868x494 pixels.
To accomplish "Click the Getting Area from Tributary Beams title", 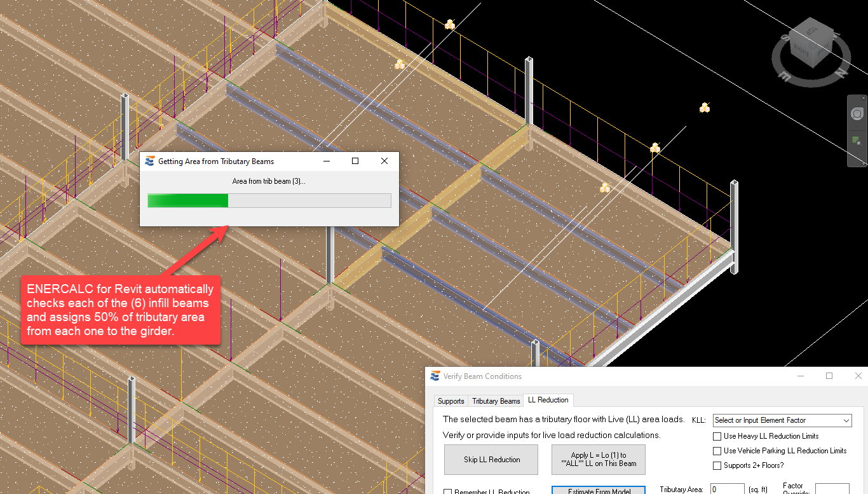I will pos(216,161).
